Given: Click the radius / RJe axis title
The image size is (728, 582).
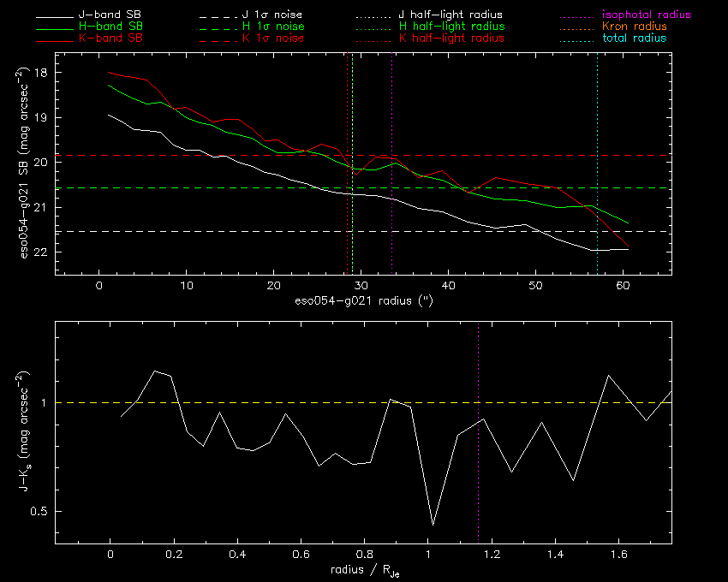Looking at the screenshot, I should click(365, 570).
